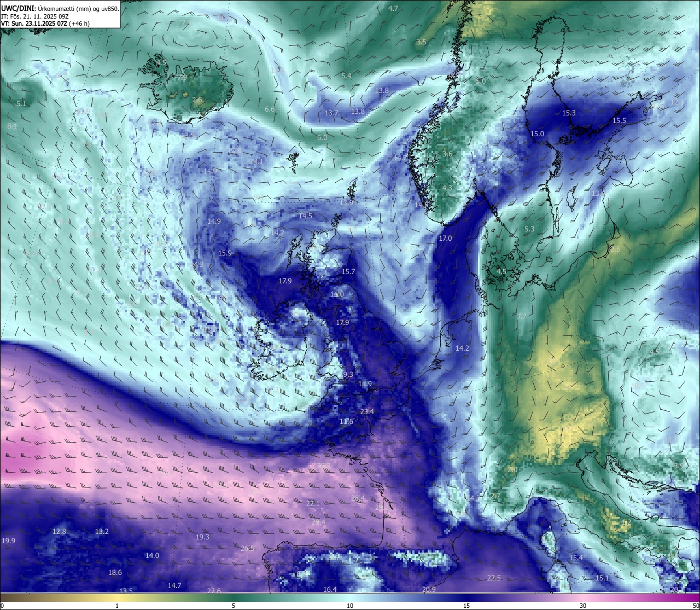Click the "26.5" value northwest of Spain

coord(247,548)
